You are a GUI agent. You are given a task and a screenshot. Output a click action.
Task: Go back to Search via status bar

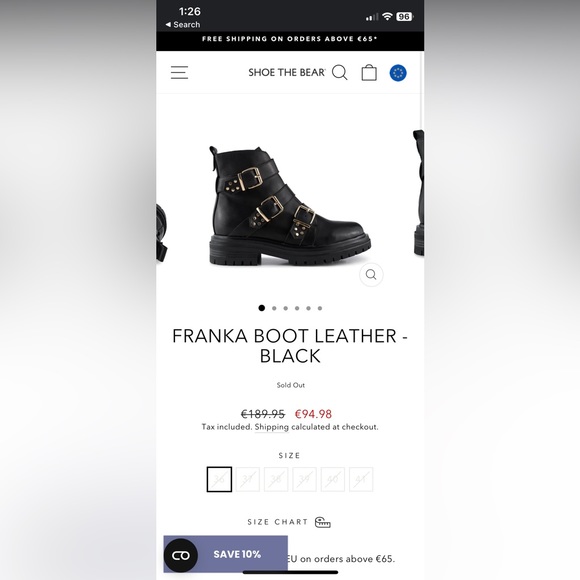(183, 24)
